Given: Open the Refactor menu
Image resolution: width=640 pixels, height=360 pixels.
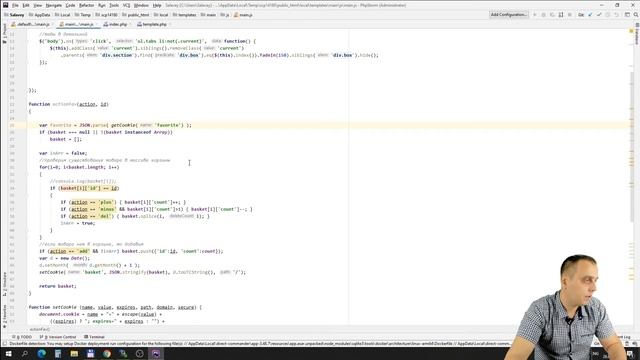Looking at the screenshot, I should [x=86, y=5].
